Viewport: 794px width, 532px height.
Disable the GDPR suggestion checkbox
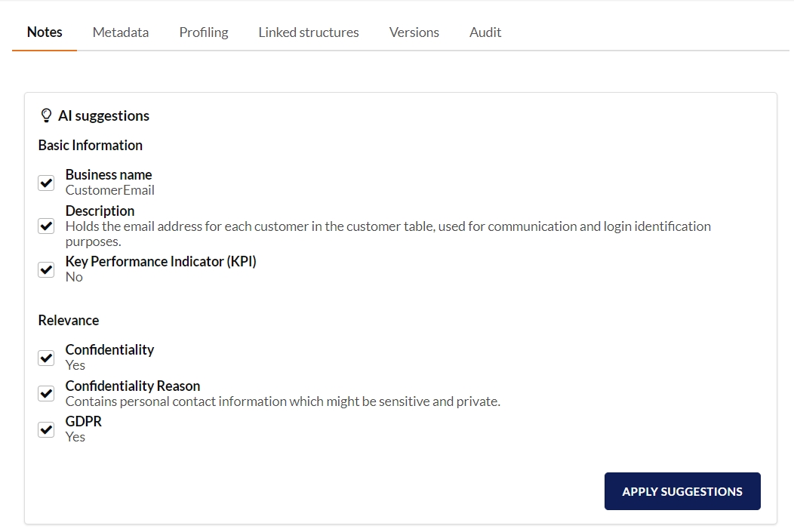point(46,429)
